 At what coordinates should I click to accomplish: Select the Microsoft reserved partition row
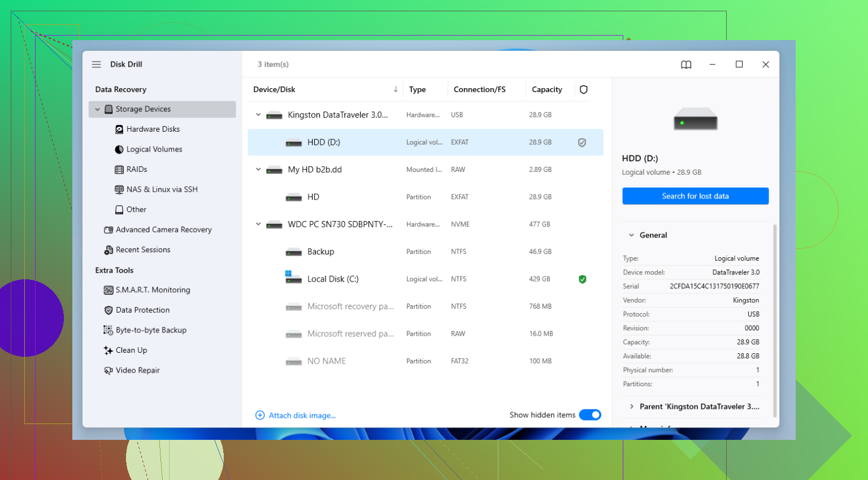(426, 334)
